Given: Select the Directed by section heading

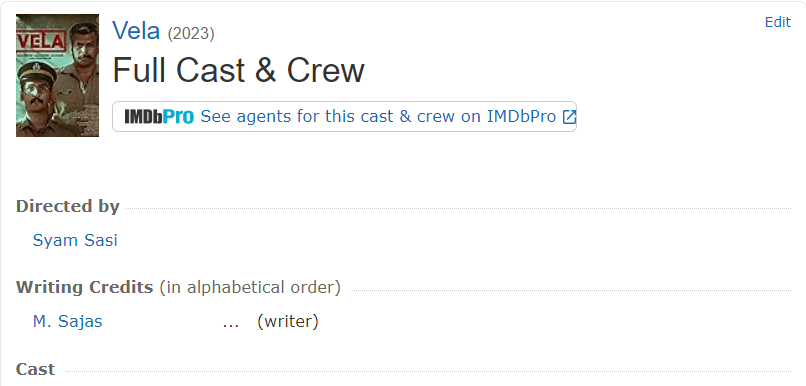Looking at the screenshot, I should click(x=68, y=206).
